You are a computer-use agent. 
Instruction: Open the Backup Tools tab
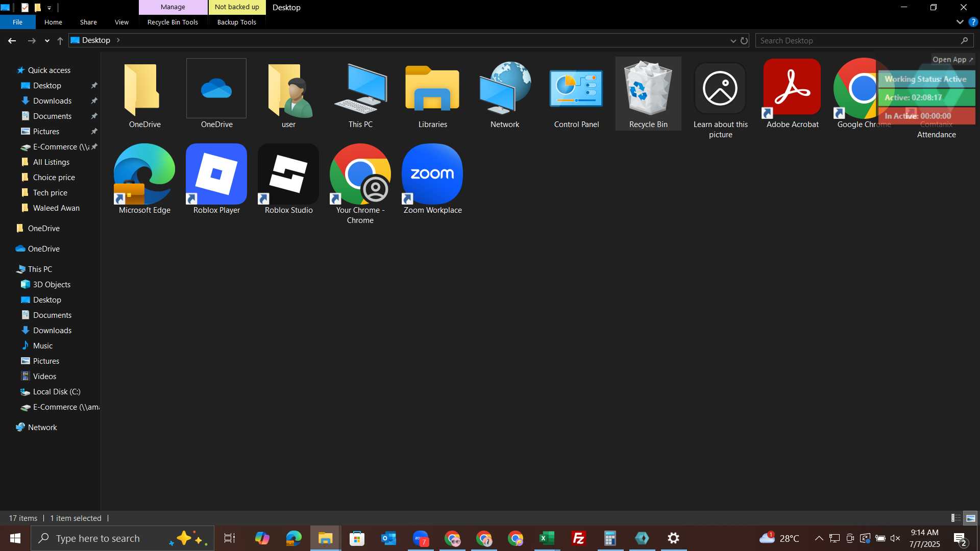tap(237, 22)
